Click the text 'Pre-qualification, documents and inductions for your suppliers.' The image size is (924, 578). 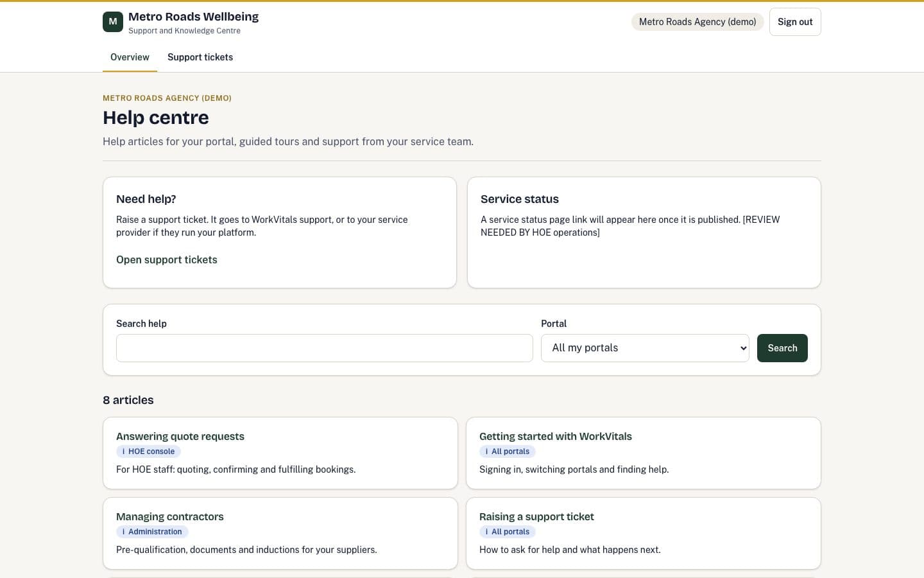click(246, 550)
